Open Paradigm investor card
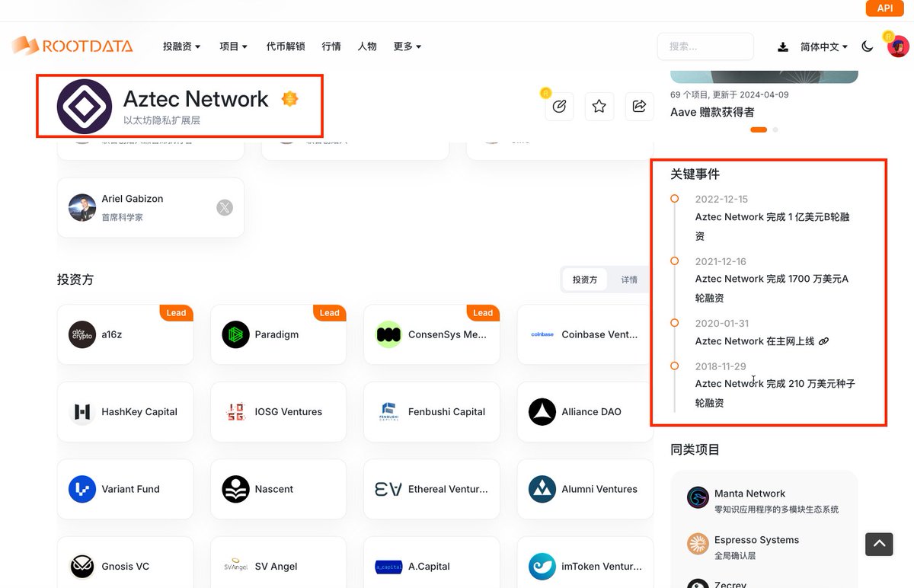This screenshot has width=914, height=588. coord(279,334)
